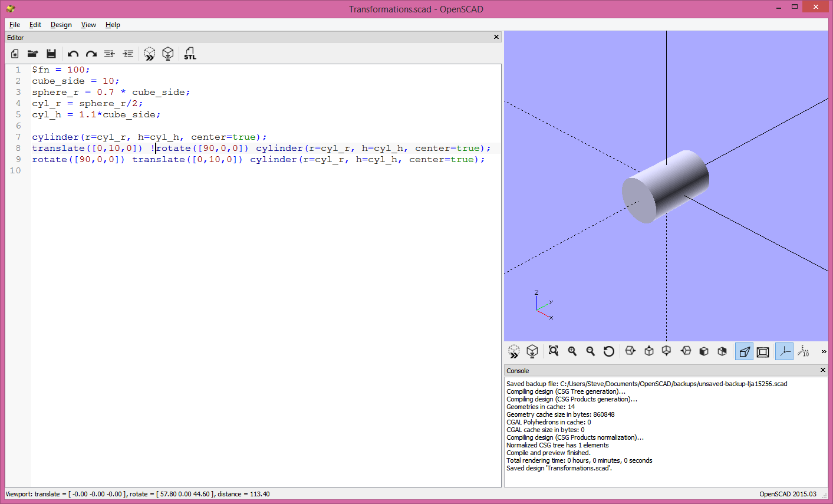Open the Design menu
The image size is (833, 504).
point(61,25)
